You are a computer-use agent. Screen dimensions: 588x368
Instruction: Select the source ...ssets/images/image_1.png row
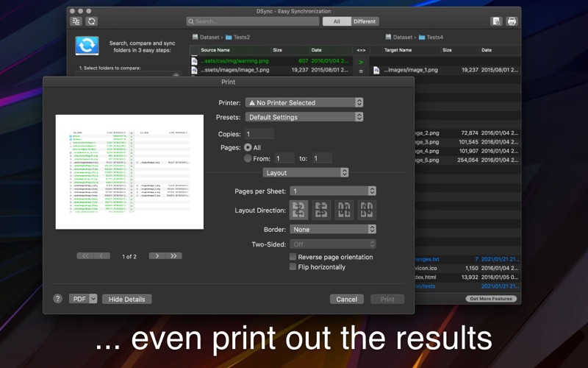tap(271, 70)
